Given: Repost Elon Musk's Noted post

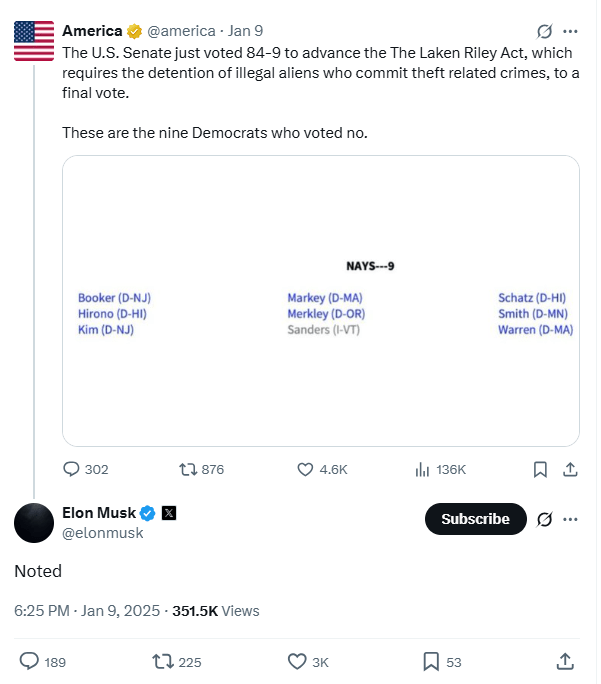Looking at the screenshot, I should (160, 661).
